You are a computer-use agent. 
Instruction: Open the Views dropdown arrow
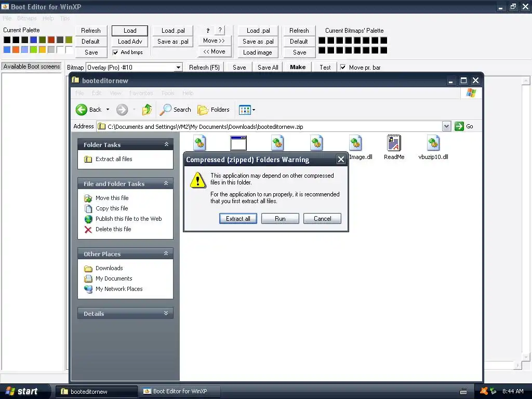pyautogui.click(x=254, y=110)
